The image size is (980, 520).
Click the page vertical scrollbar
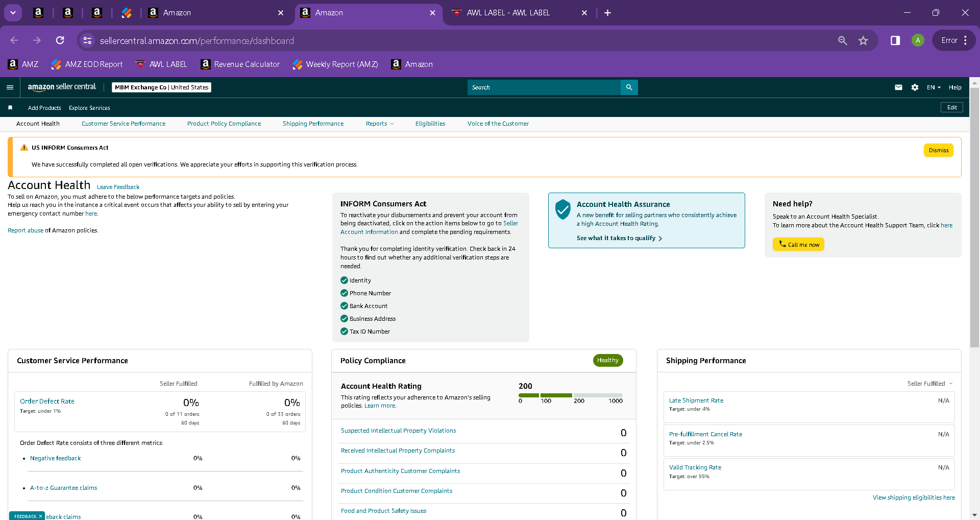pos(974,217)
